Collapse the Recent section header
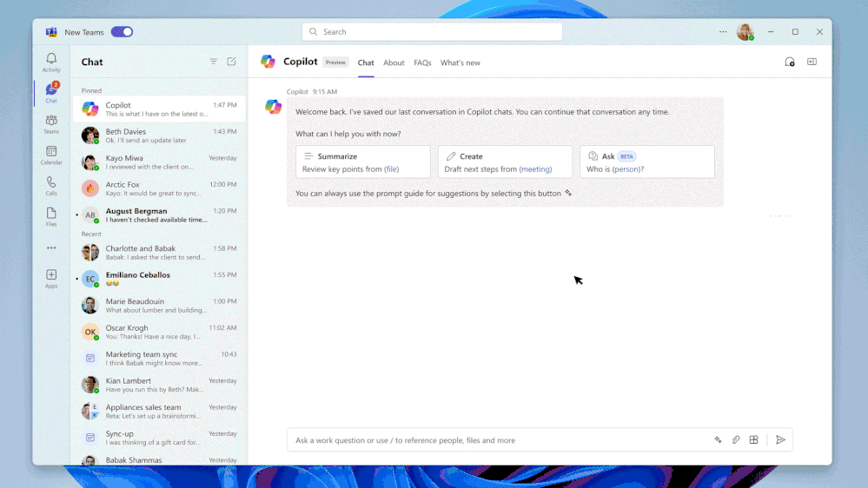 (91, 234)
